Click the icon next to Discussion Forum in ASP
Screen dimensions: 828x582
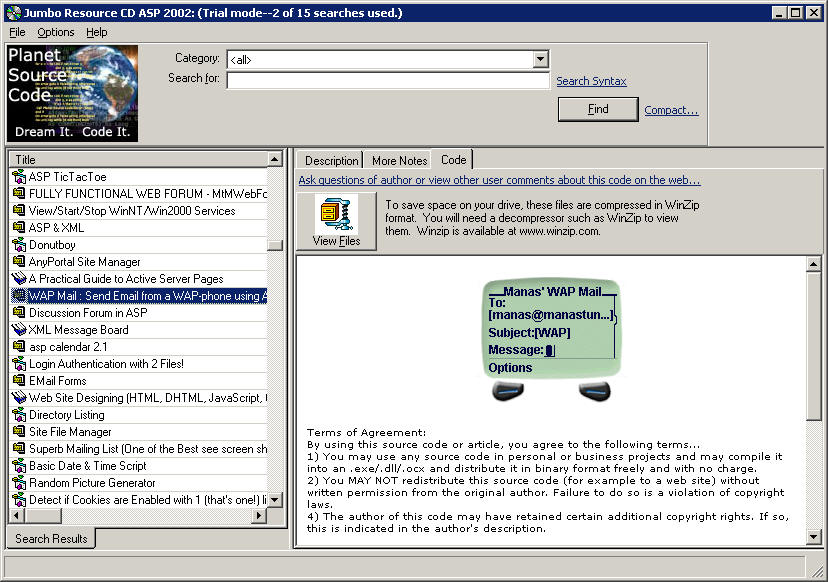(19, 313)
